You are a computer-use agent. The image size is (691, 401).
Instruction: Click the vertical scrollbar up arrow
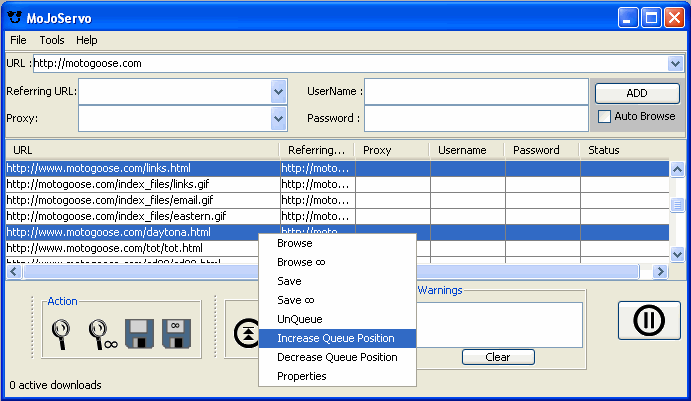(x=677, y=169)
